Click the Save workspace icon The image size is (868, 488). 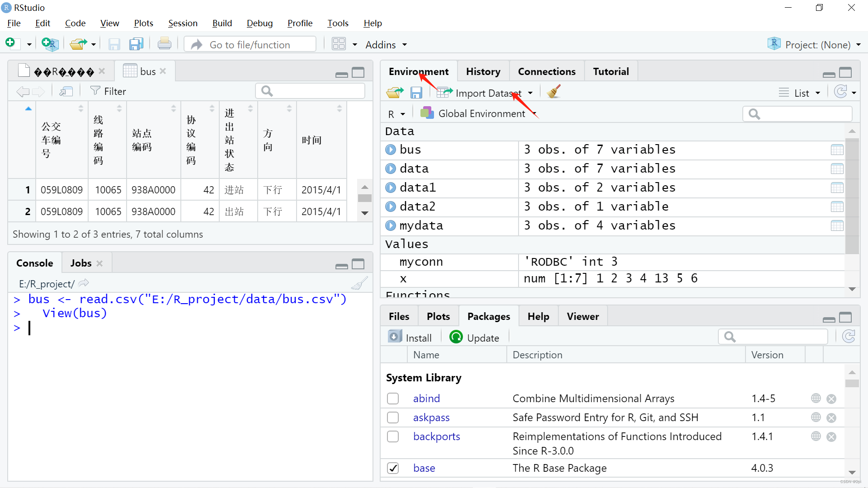418,93
